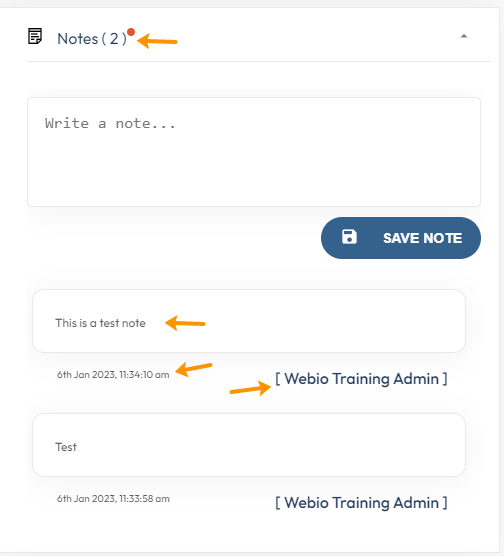Viewport: 504px width, 556px height.
Task: Click the 'Test' note text
Action: [66, 447]
